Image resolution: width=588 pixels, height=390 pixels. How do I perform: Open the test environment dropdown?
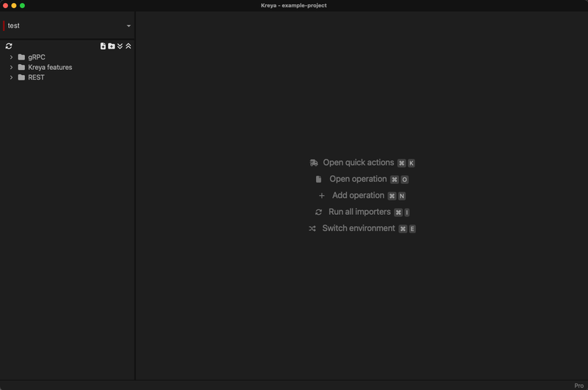coord(129,26)
